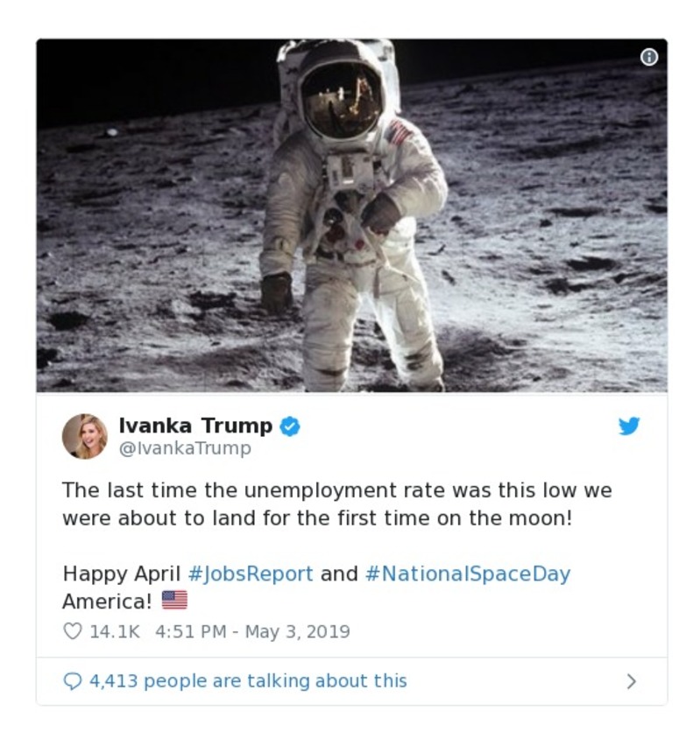Click the 14.1K like count

(x=115, y=629)
